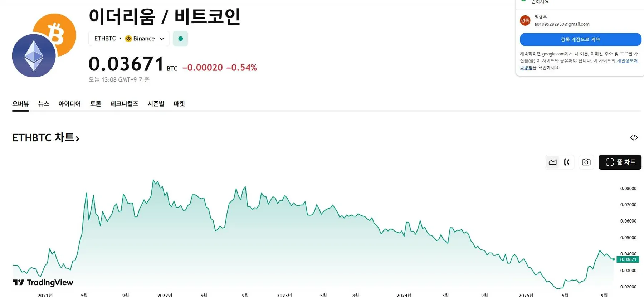This screenshot has width=644, height=297.
Task: Open the 아이디어 tab
Action: 69,104
